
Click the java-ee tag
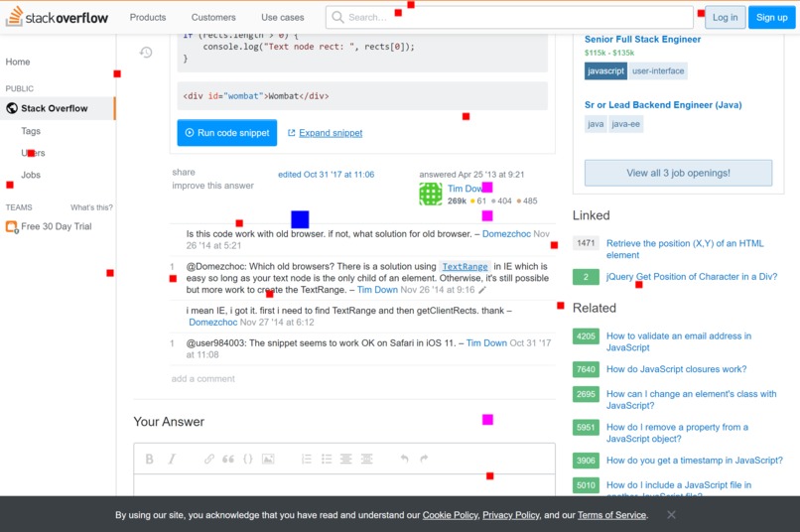[625, 124]
